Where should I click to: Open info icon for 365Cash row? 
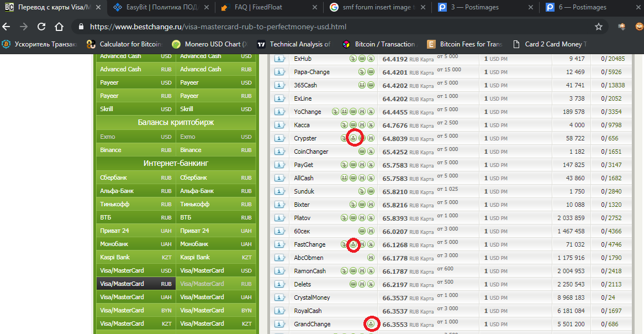pos(279,85)
